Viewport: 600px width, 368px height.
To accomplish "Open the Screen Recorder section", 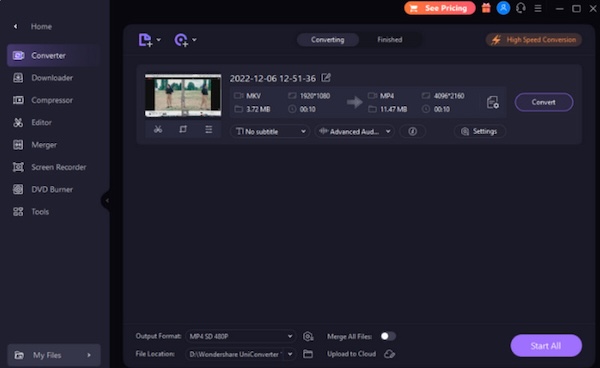I will (x=59, y=167).
